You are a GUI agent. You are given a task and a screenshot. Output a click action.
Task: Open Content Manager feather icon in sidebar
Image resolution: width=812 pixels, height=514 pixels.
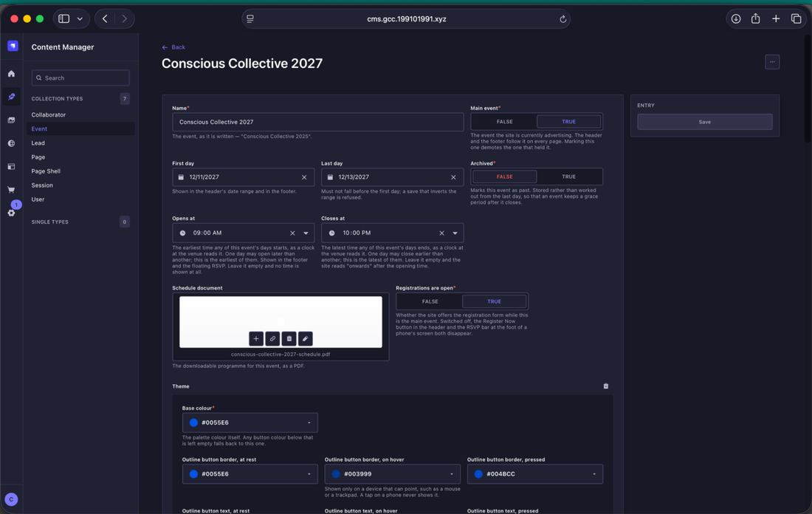pyautogui.click(x=11, y=97)
